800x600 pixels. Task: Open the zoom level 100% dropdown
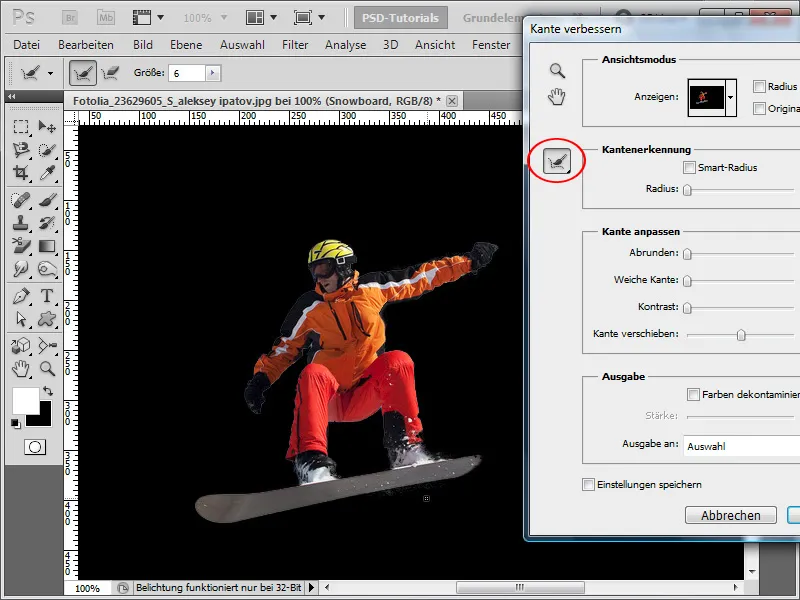pyautogui.click(x=223, y=18)
